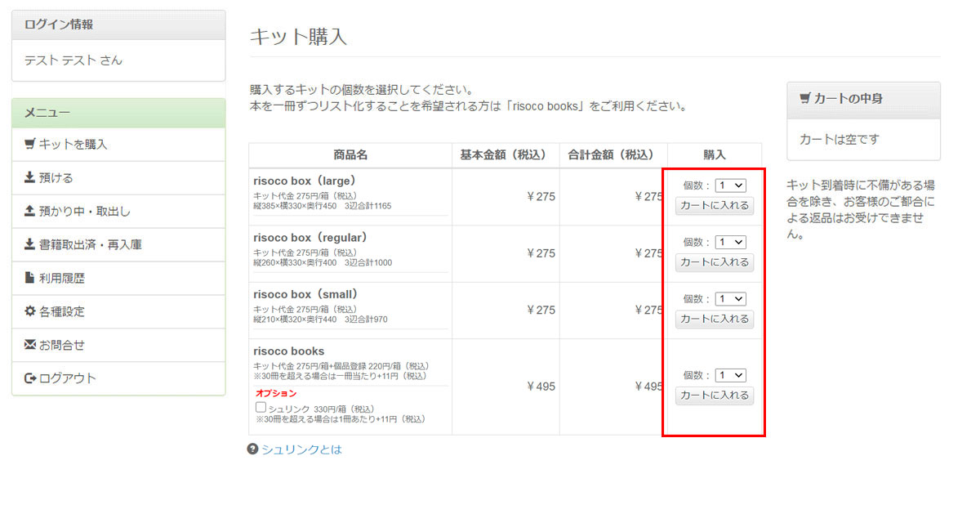Open quantity dropdown for risoco box (large)
The height and width of the screenshot is (514, 980).
[x=730, y=185]
